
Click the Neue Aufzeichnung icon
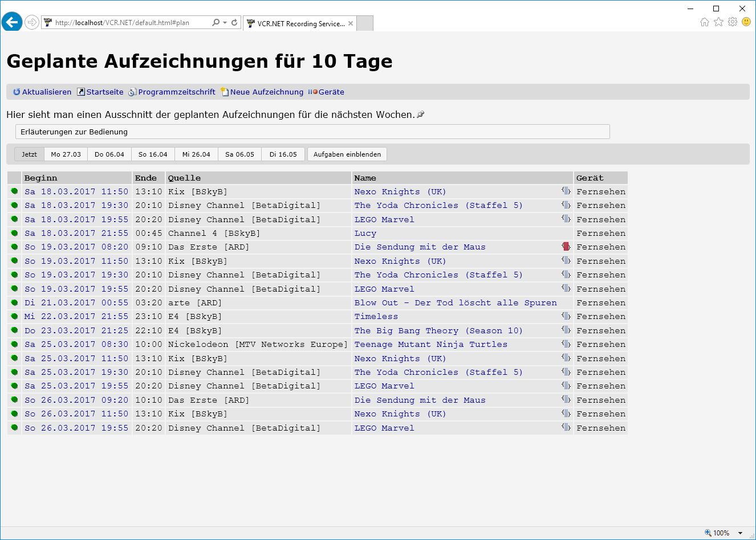point(225,92)
